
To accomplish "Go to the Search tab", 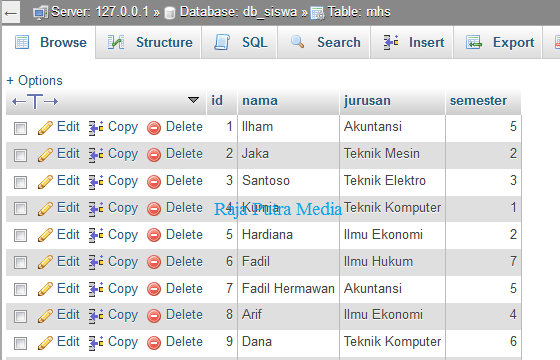I will click(x=324, y=42).
